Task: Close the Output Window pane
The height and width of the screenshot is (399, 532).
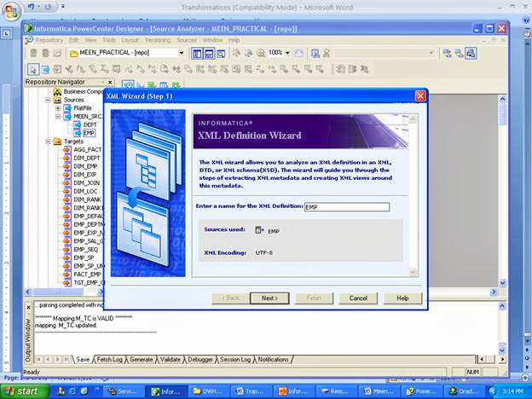Action: [28, 307]
